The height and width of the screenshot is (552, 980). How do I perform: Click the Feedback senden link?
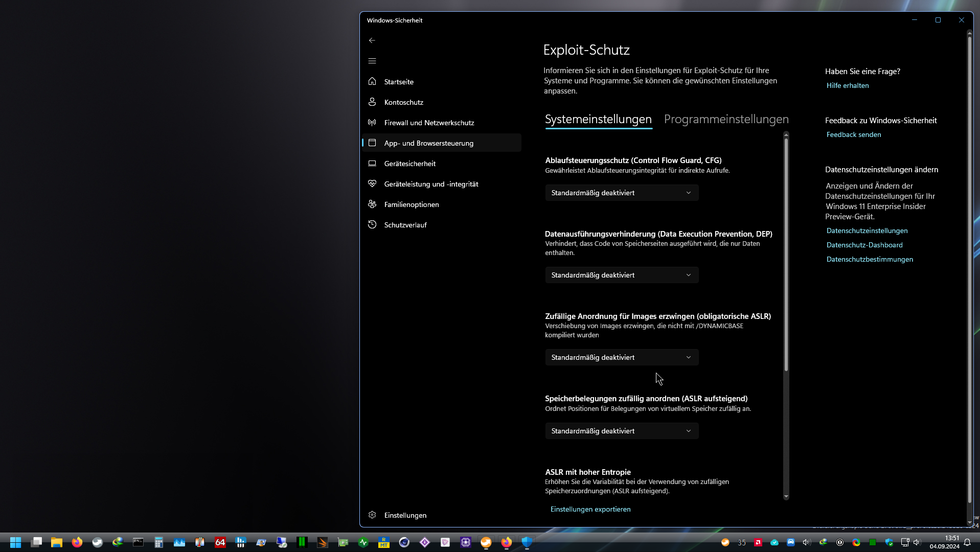tap(853, 134)
